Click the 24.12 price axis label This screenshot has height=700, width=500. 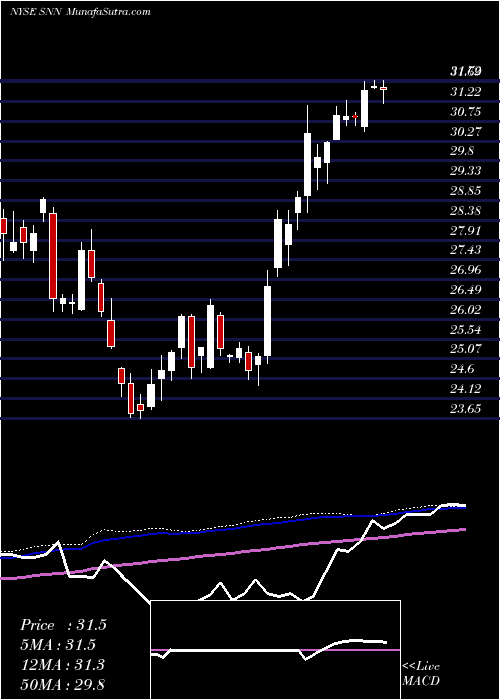(466, 388)
